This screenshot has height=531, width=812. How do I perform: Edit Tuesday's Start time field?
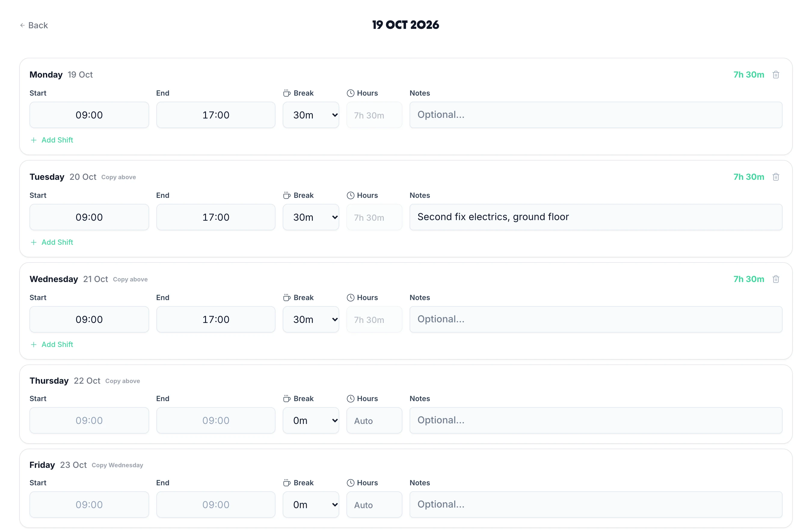tap(89, 217)
